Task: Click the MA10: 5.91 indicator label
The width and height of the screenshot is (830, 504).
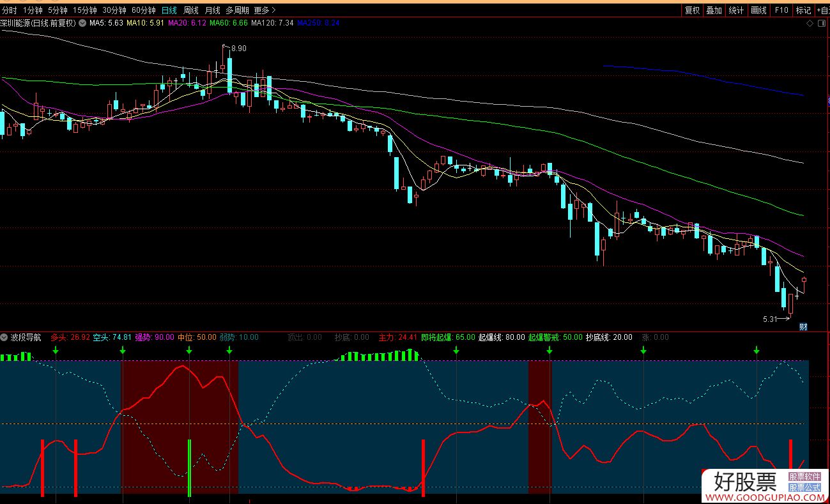Action: pyautogui.click(x=145, y=23)
